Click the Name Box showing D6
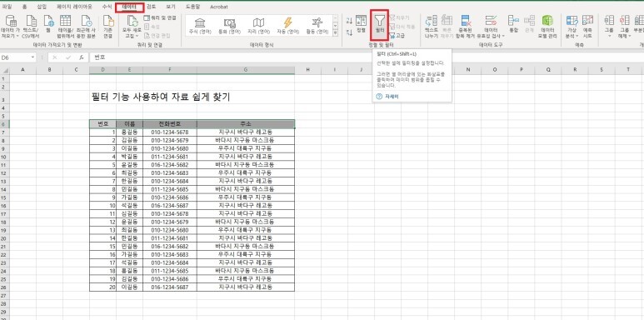This screenshot has width=644, height=320. pyautogui.click(x=15, y=58)
